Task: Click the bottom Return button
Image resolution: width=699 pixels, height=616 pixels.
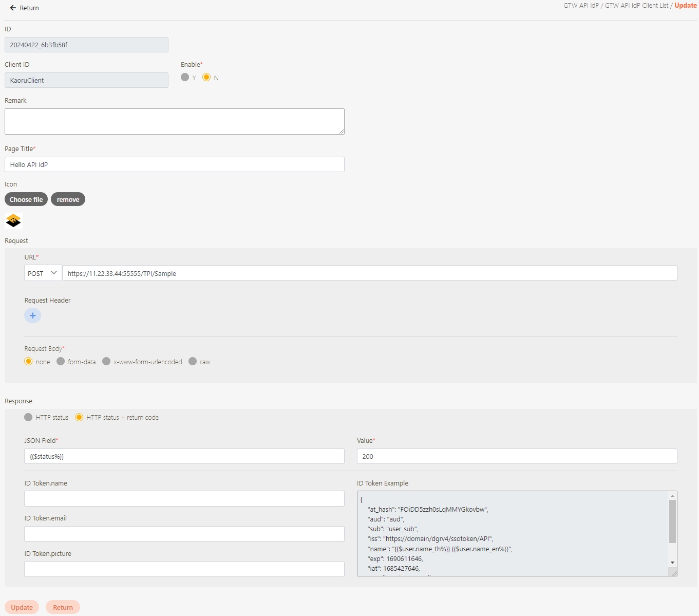Action: tap(63, 607)
